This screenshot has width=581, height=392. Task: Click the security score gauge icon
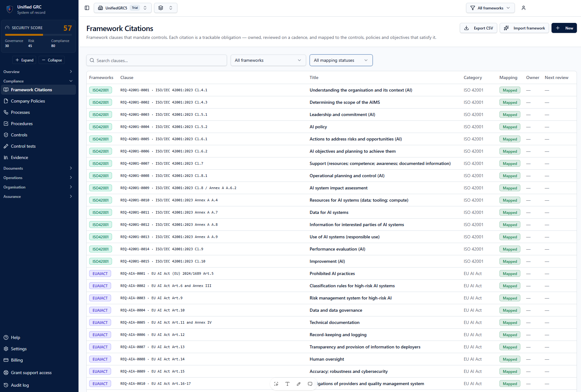point(7,28)
